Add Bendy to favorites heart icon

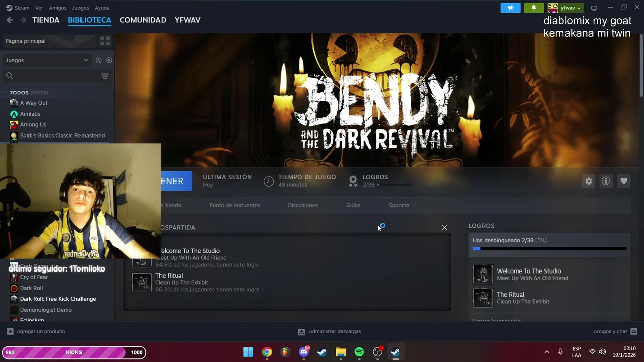(624, 181)
